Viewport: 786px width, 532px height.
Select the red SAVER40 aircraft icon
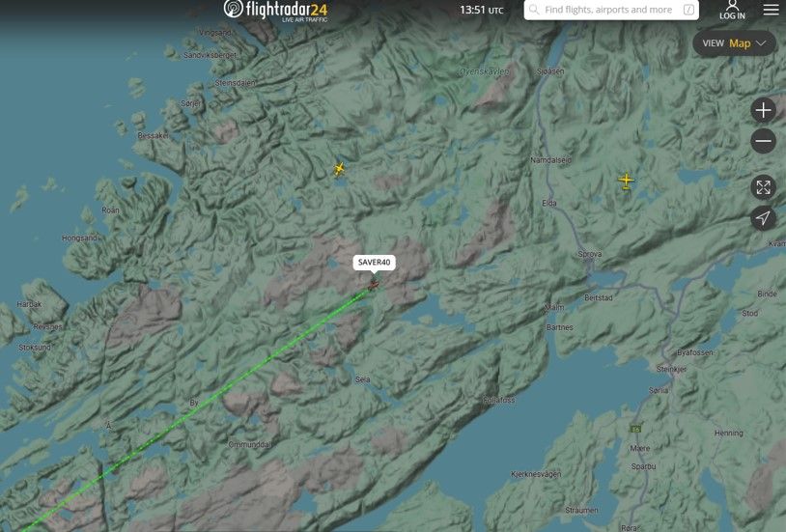tap(373, 285)
